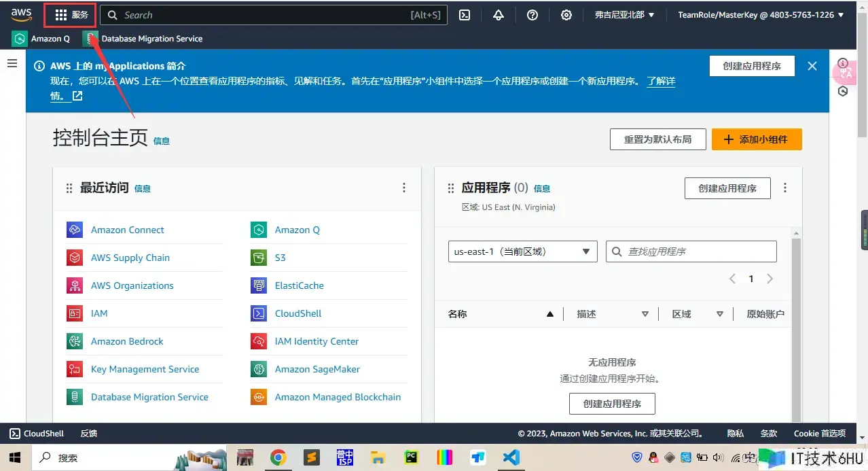Open the hamburger side navigation menu

tap(12, 63)
